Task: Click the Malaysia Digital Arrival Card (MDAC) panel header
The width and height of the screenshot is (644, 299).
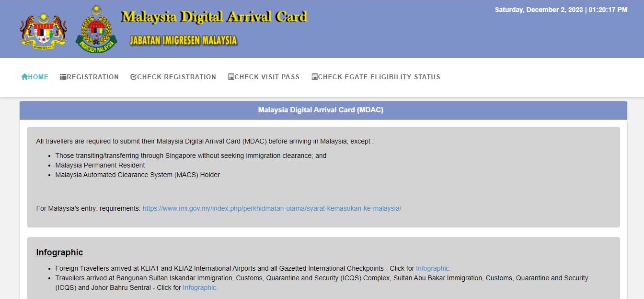Action: (x=321, y=110)
